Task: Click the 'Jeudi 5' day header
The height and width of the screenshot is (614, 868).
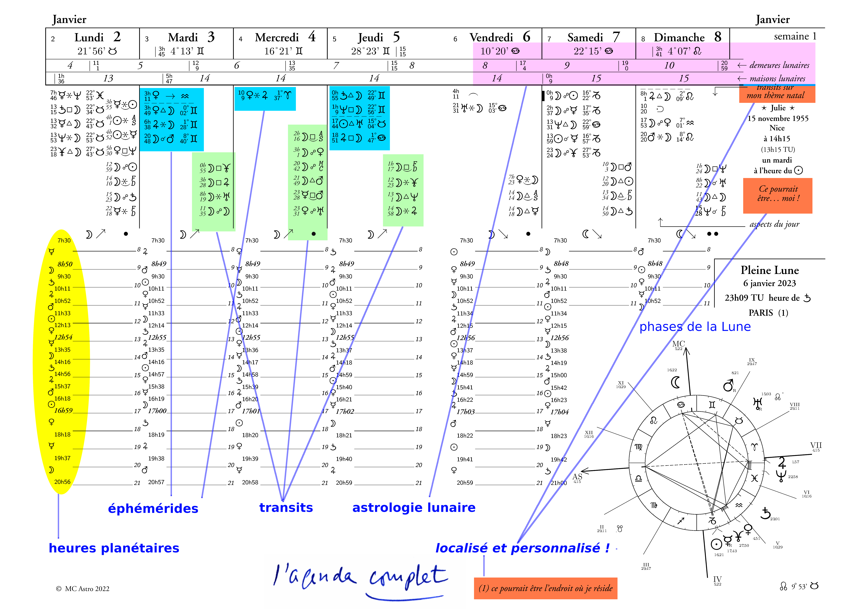Action: [379, 37]
